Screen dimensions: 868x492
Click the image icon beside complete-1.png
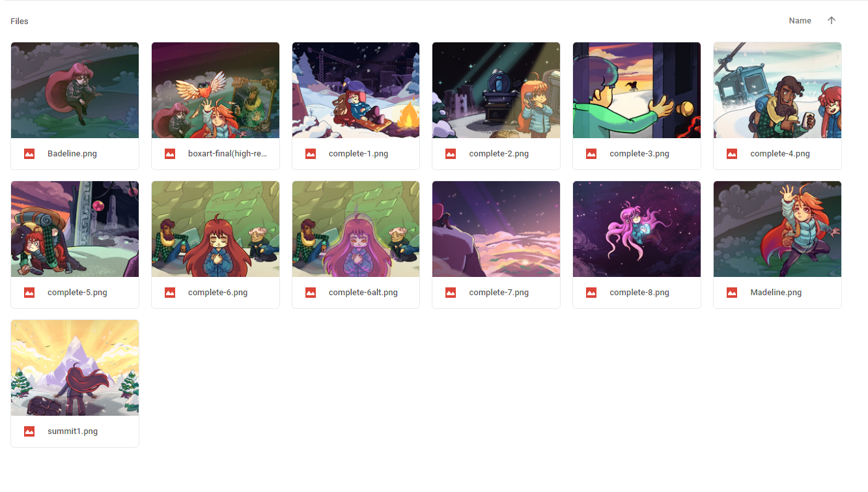pos(311,154)
